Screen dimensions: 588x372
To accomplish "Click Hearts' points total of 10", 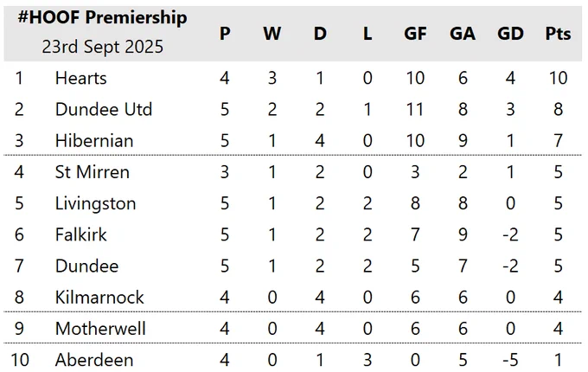I will point(558,78).
